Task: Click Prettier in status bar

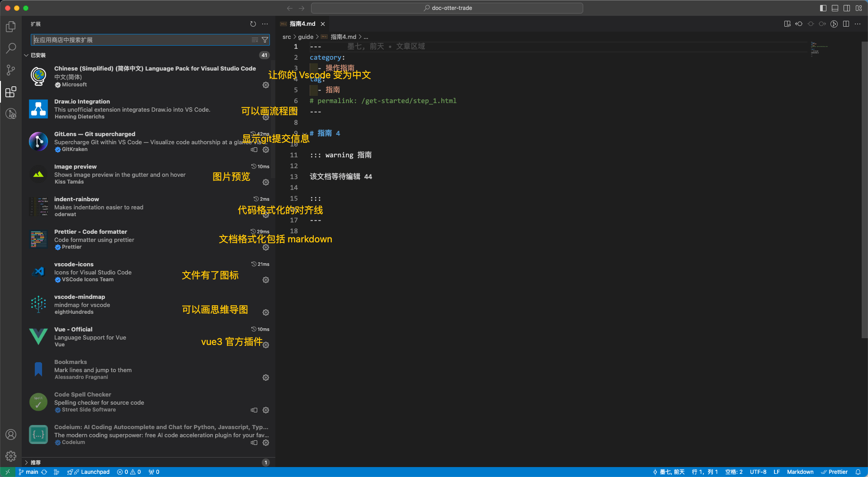Action: [834, 472]
